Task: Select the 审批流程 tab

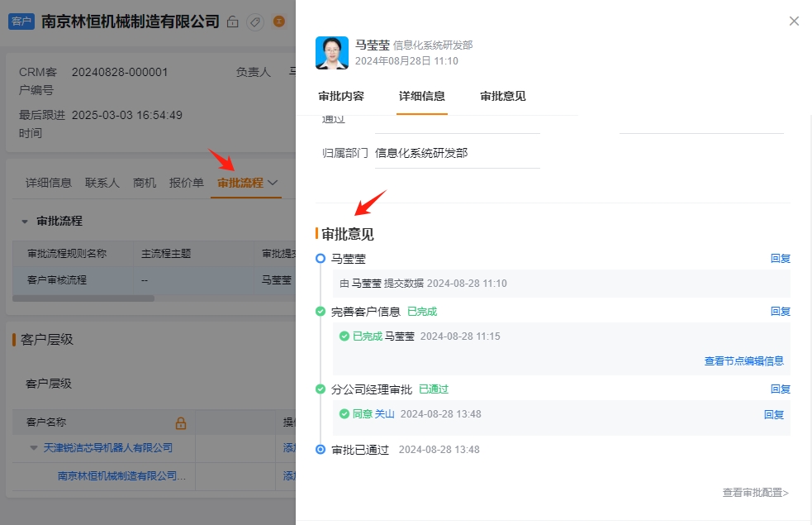Action: (x=240, y=183)
